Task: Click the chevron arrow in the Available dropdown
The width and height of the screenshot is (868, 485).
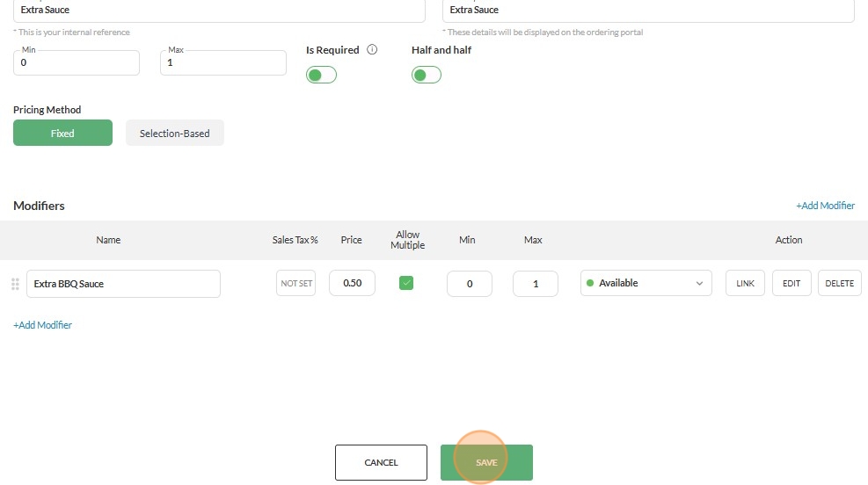Action: point(700,283)
